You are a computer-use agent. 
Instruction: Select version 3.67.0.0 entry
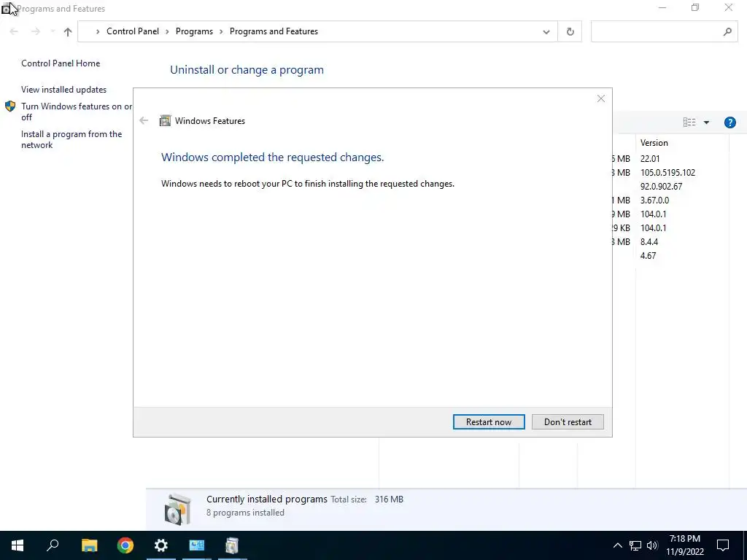(x=654, y=200)
